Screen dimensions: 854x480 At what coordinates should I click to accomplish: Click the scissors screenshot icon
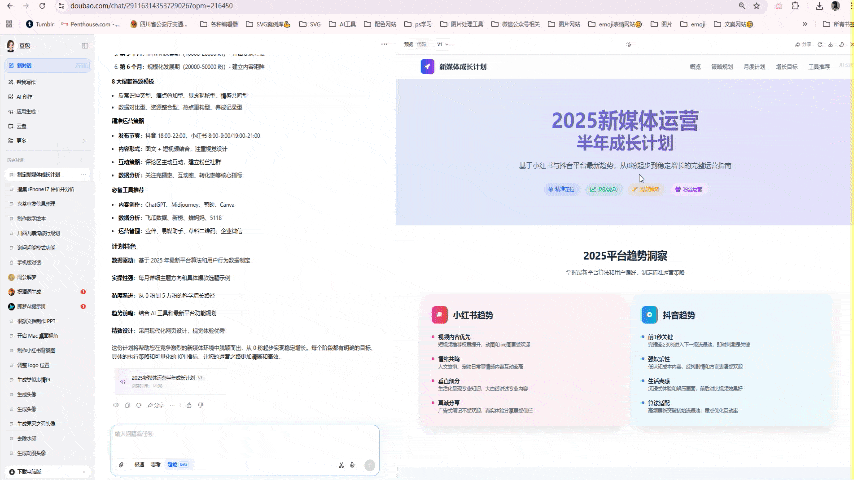341,465
